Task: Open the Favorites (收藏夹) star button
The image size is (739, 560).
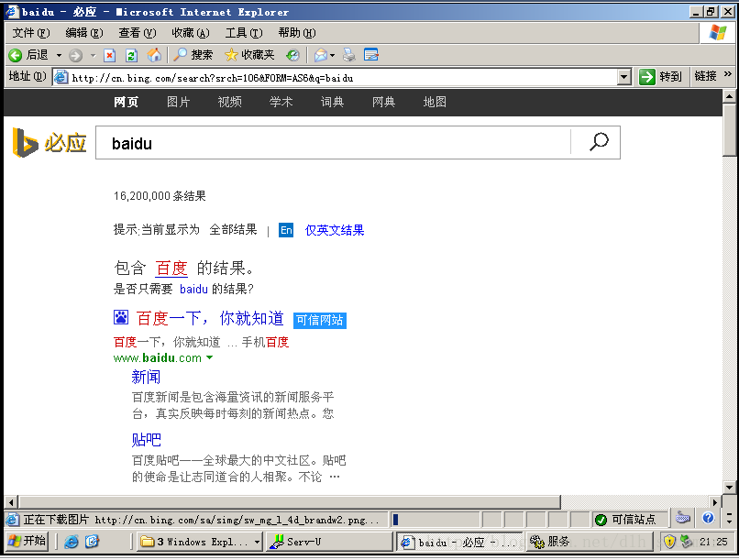Action: (249, 55)
